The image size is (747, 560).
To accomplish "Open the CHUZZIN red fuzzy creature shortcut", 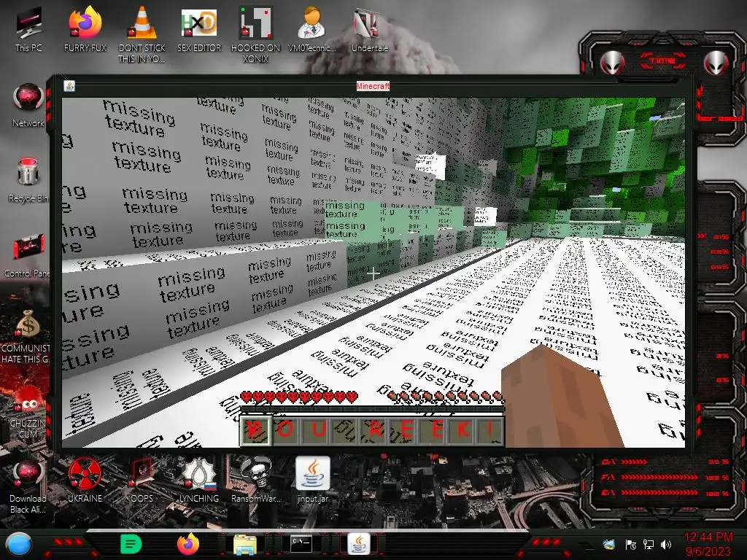I will tap(28, 413).
